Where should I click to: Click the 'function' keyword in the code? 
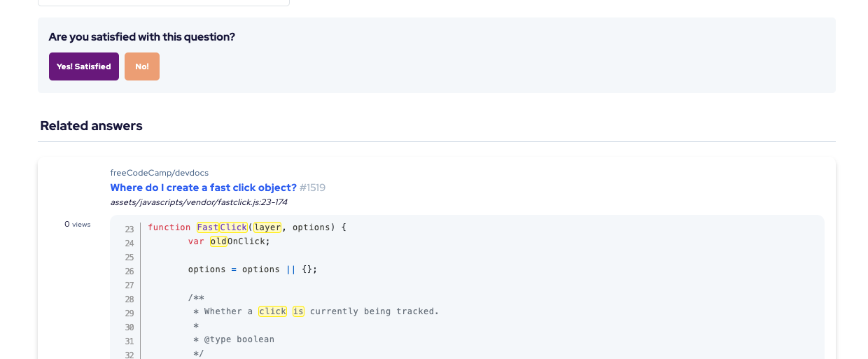(x=169, y=227)
